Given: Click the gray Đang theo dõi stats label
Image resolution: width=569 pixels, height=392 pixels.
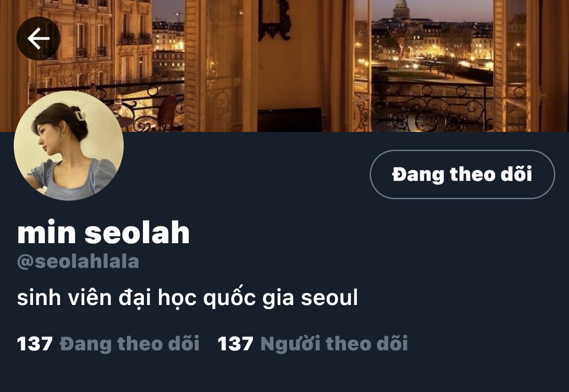Looking at the screenshot, I should 130,343.
